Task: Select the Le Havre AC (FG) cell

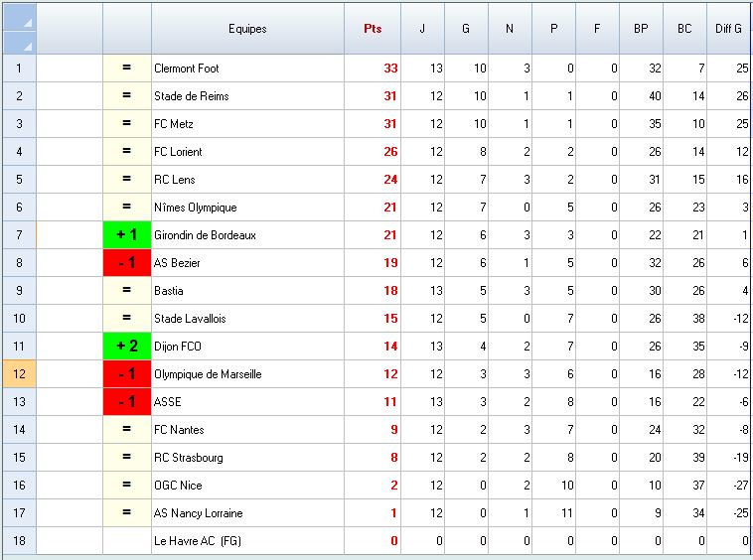Action: click(x=198, y=541)
